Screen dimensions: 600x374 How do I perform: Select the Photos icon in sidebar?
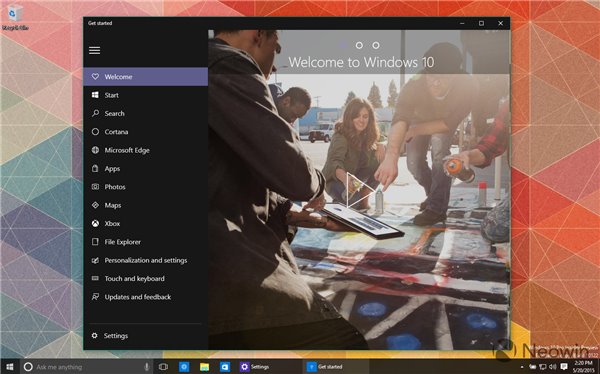click(x=95, y=187)
